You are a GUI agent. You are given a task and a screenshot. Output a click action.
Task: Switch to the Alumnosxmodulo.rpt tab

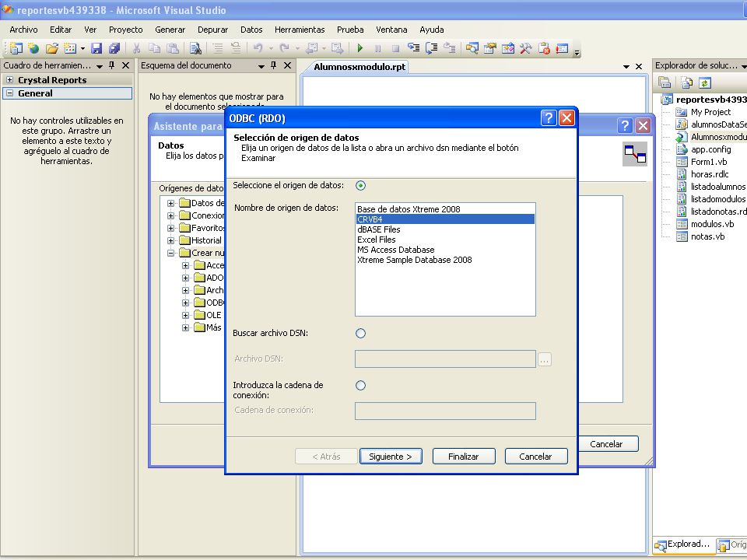tap(359, 67)
